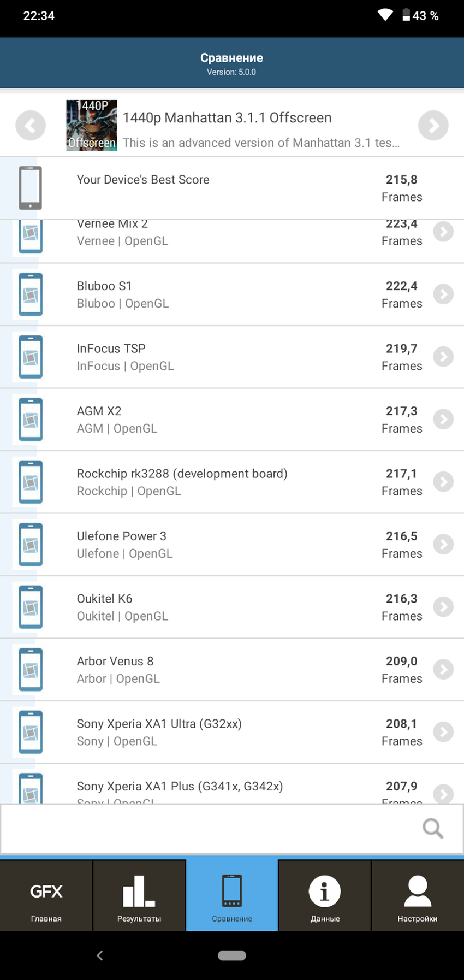
Task: Expand Sony Xperia XA1 Ultra details arrow
Action: click(443, 732)
